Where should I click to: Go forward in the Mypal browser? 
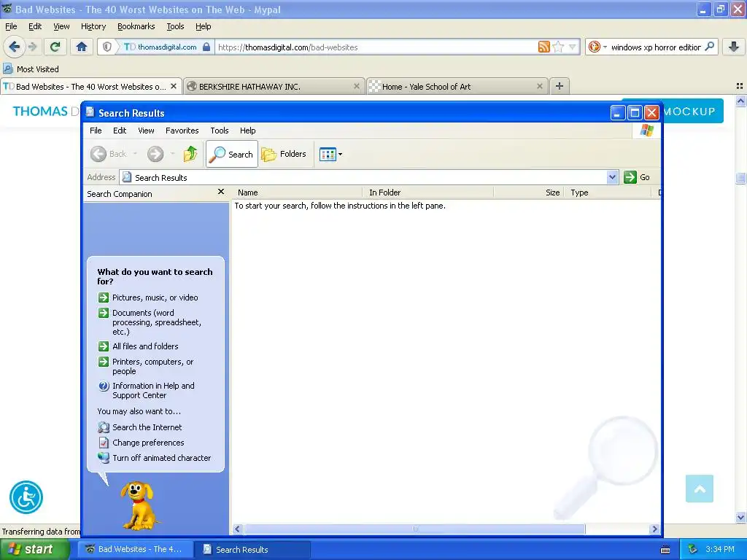click(32, 47)
